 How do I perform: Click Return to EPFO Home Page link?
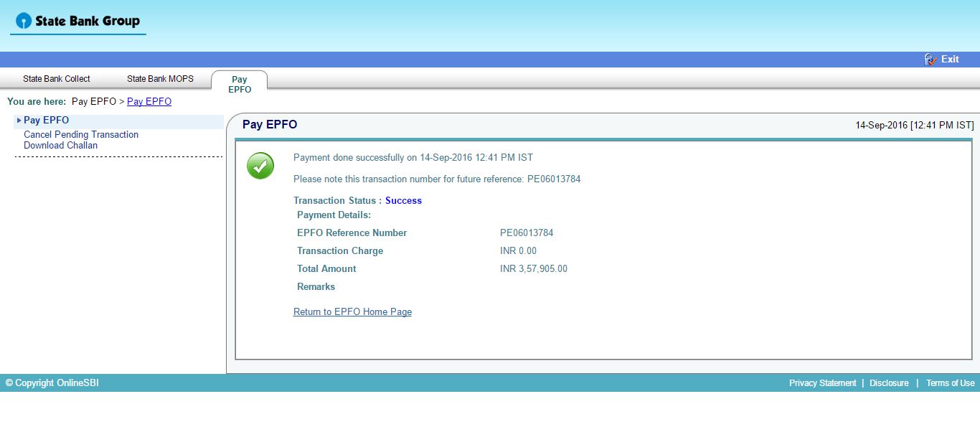click(x=352, y=312)
